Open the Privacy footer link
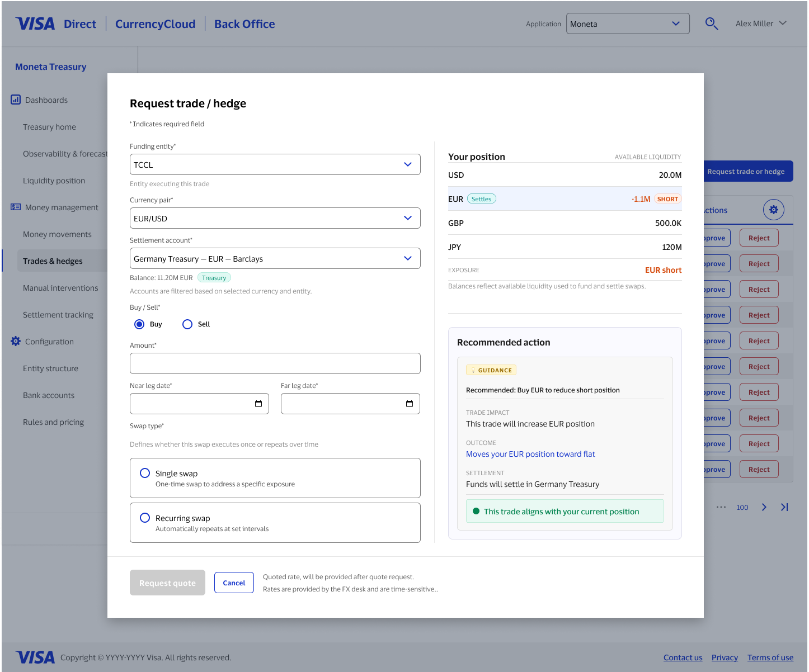 725,657
